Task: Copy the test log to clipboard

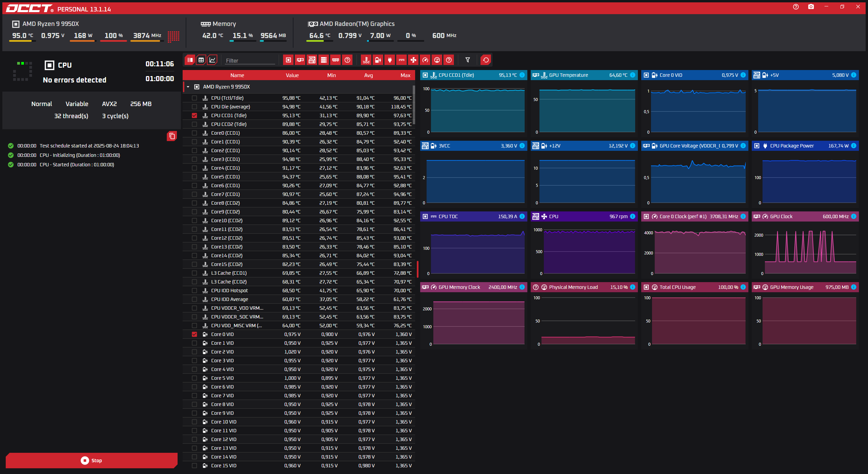Action: click(172, 136)
